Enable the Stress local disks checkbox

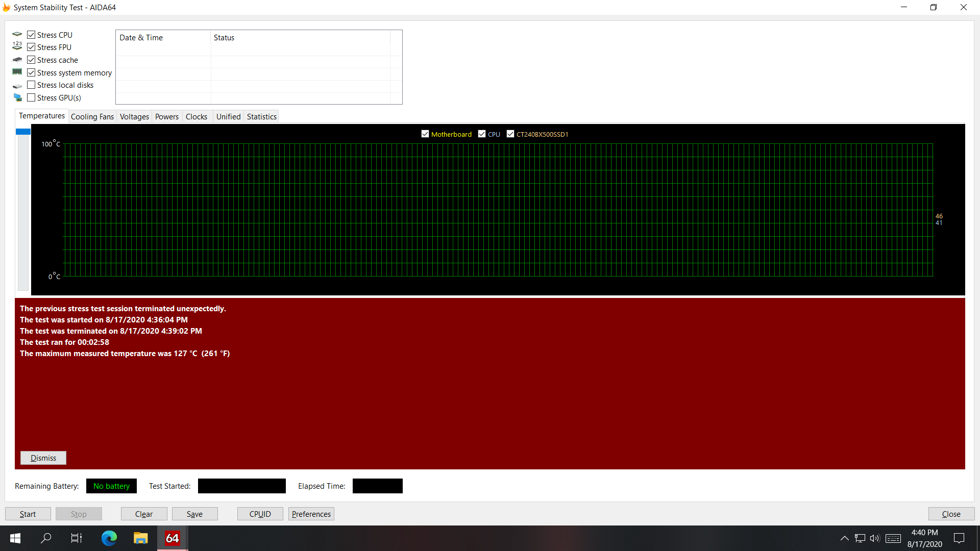point(32,85)
